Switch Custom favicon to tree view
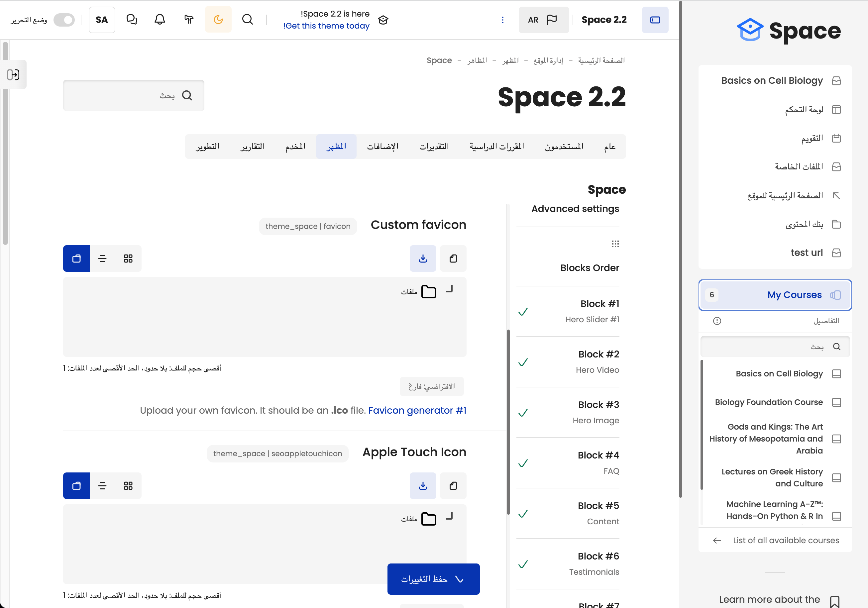 [x=76, y=258]
